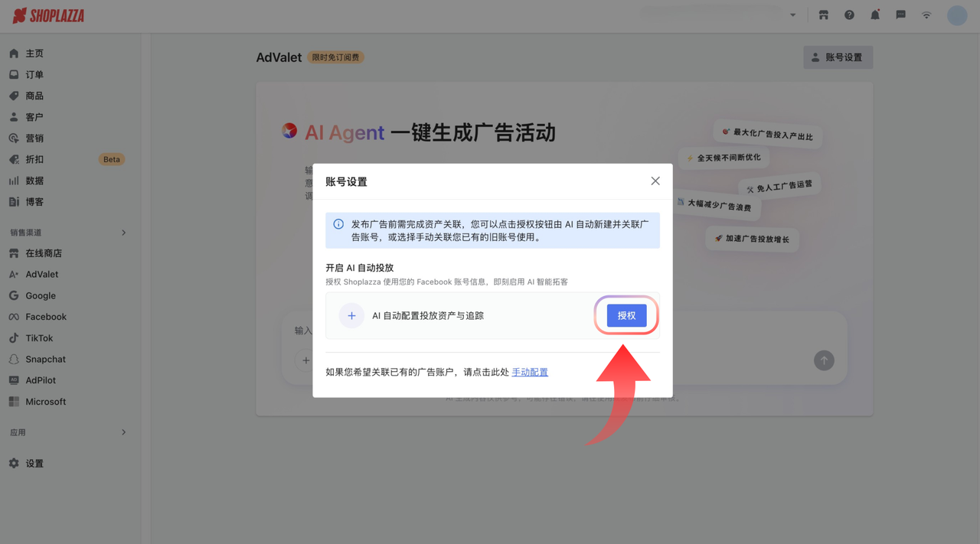Click the blue 授权 button
The height and width of the screenshot is (544, 980).
tap(626, 315)
